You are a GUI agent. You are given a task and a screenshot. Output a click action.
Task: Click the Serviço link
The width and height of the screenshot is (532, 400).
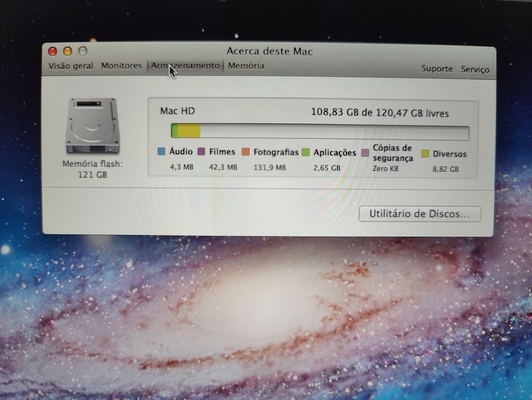[475, 69]
